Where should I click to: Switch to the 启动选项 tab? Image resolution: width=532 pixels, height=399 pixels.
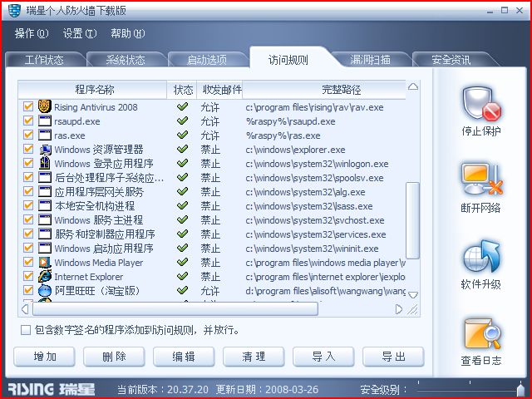point(207,60)
